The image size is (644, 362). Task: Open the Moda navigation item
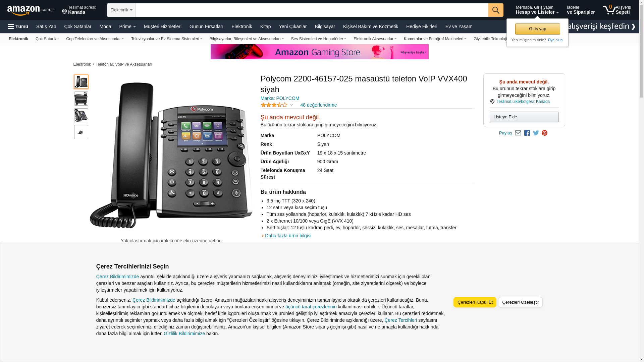(105, 26)
